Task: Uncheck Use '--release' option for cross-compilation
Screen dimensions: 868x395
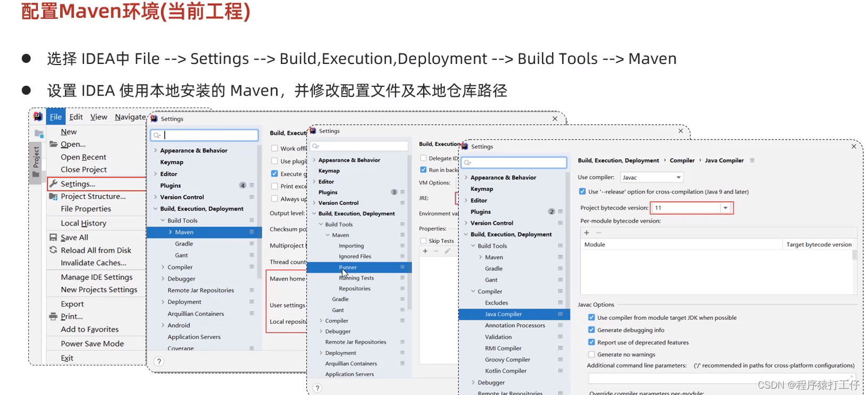Action: pyautogui.click(x=582, y=191)
